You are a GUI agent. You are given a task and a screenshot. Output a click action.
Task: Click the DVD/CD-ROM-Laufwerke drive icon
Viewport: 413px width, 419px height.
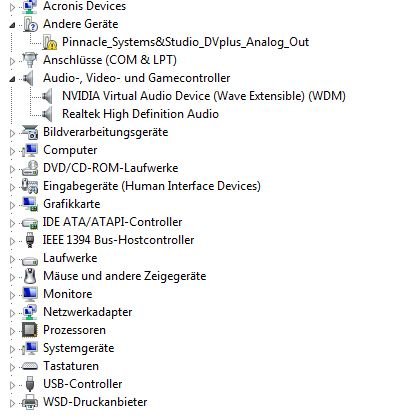coord(30,168)
